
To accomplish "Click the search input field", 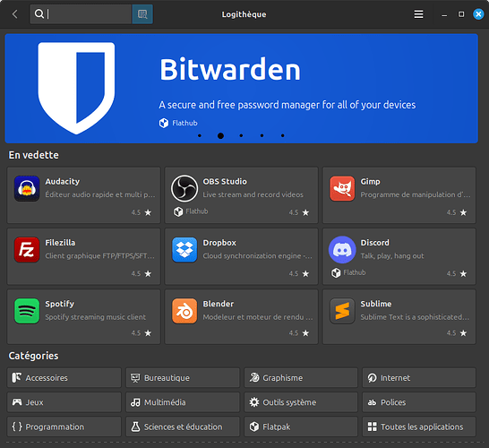I will (x=81, y=14).
